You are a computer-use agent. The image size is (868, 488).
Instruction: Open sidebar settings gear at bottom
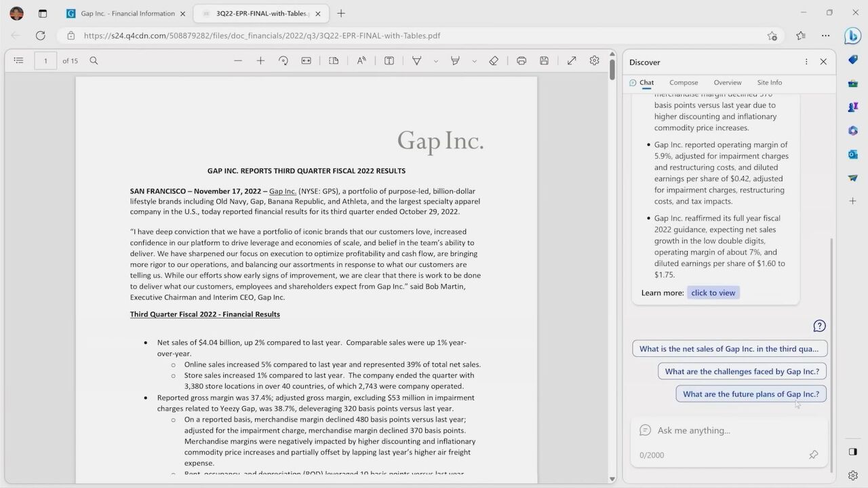click(853, 475)
